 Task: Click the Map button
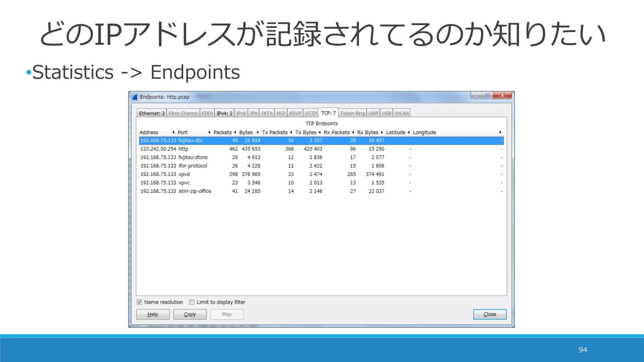227,314
